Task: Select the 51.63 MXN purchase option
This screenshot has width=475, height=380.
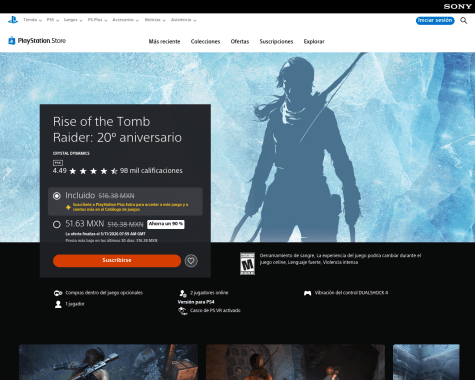Action: (57, 224)
